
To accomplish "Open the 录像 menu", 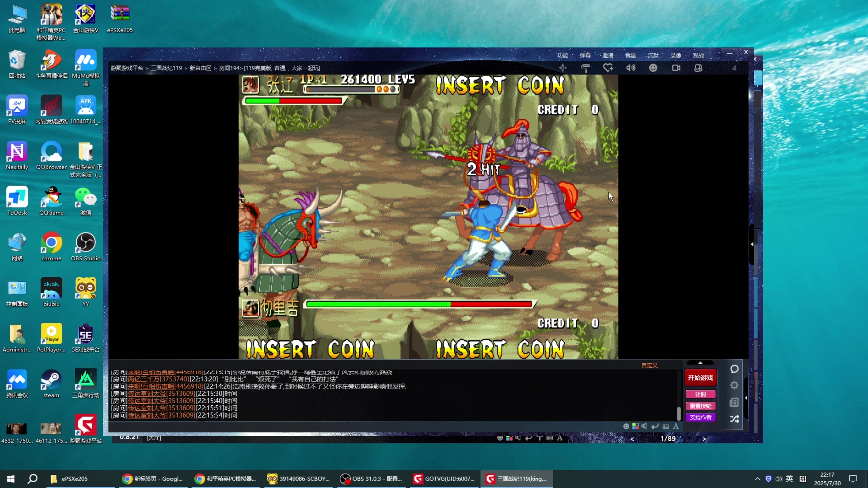I will 676,55.
